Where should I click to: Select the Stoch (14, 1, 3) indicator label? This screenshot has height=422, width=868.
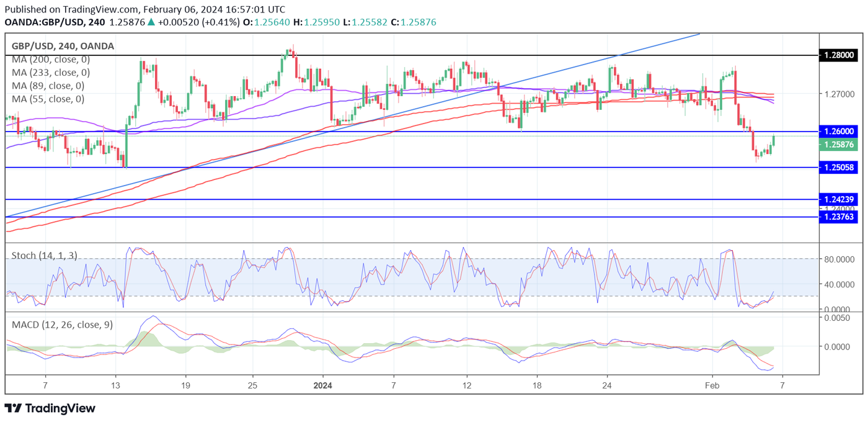pos(44,255)
